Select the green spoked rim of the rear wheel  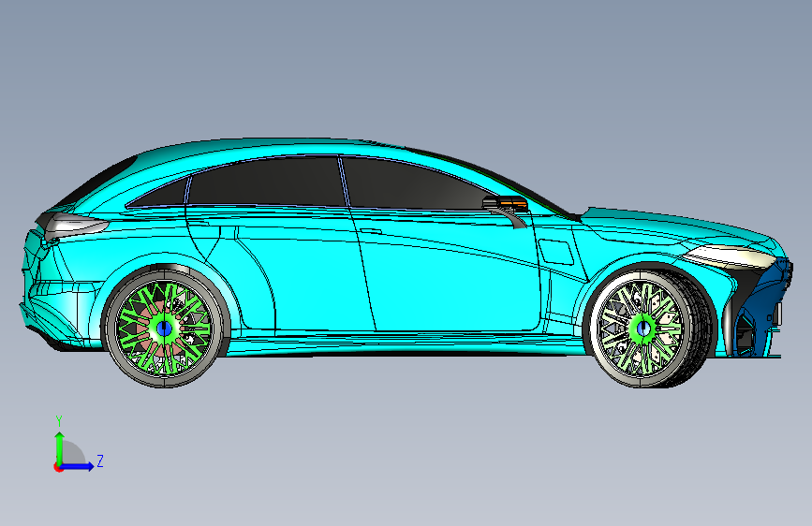tap(164, 329)
